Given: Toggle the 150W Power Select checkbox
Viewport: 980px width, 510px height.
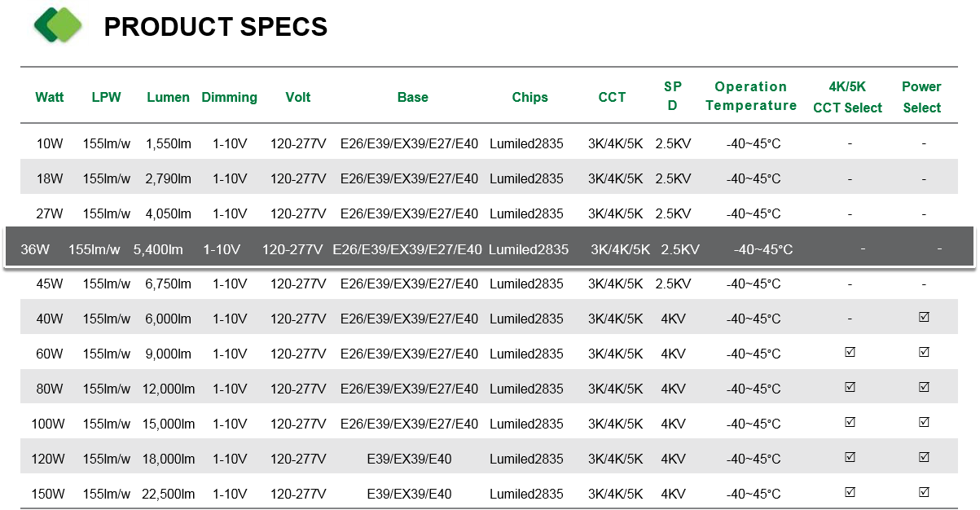Looking at the screenshot, I should point(924,493).
